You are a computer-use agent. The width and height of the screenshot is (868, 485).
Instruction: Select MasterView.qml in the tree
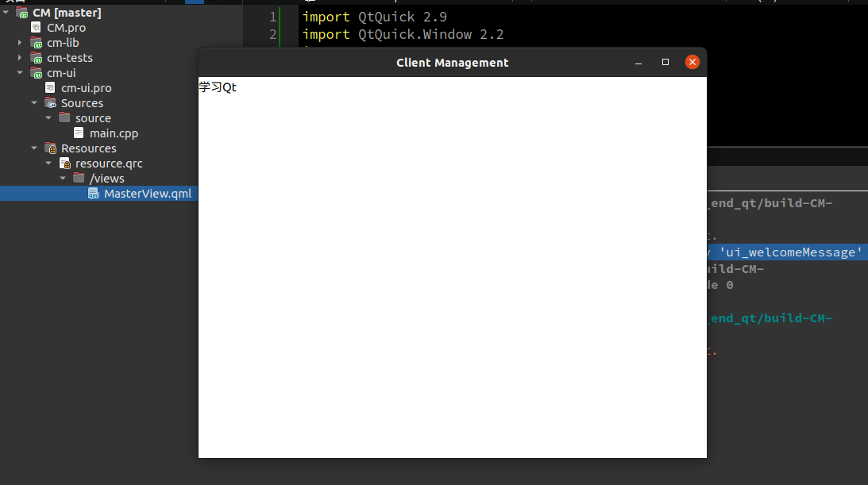click(148, 194)
